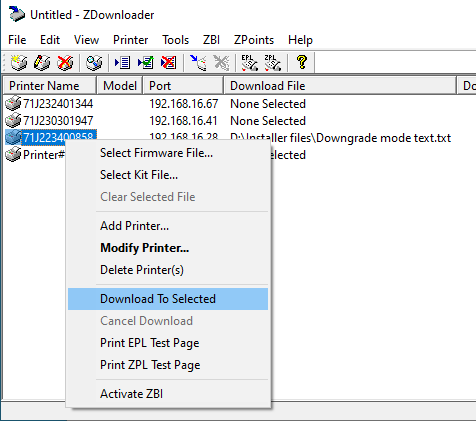Click the Port column header
Image resolution: width=476 pixels, height=421 pixels.
183,86
